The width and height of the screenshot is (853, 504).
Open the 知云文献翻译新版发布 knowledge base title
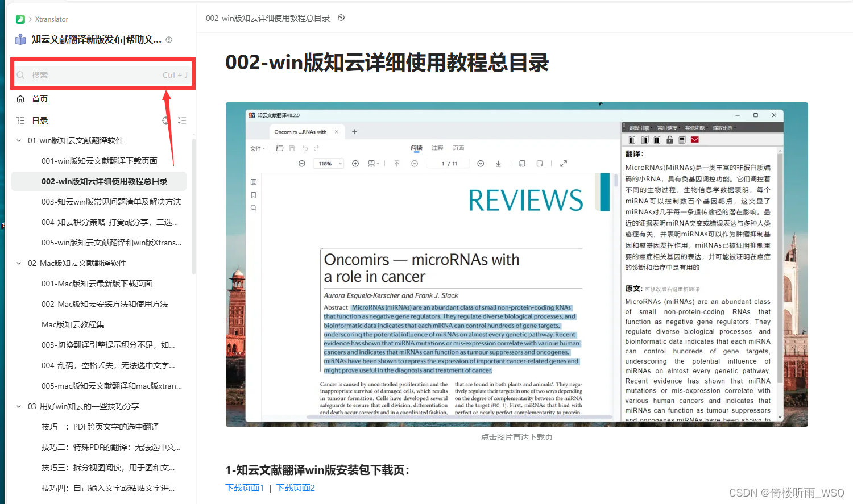click(96, 39)
